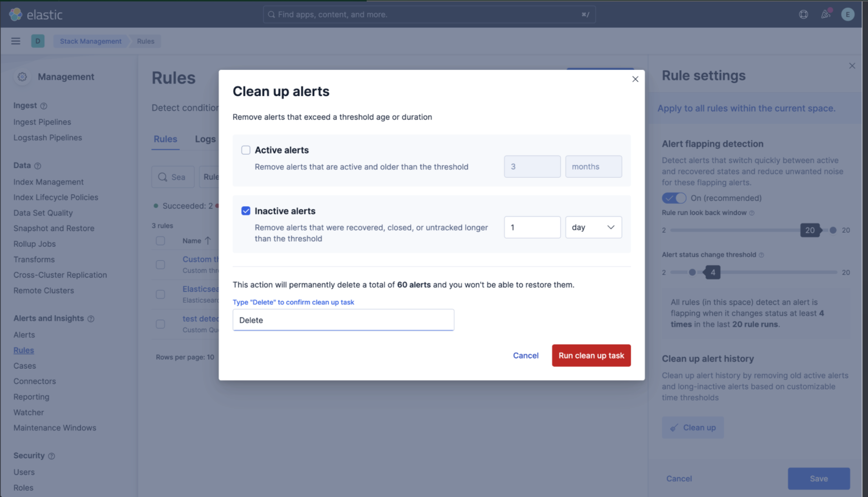Open the help life-ring icon

pos(803,14)
